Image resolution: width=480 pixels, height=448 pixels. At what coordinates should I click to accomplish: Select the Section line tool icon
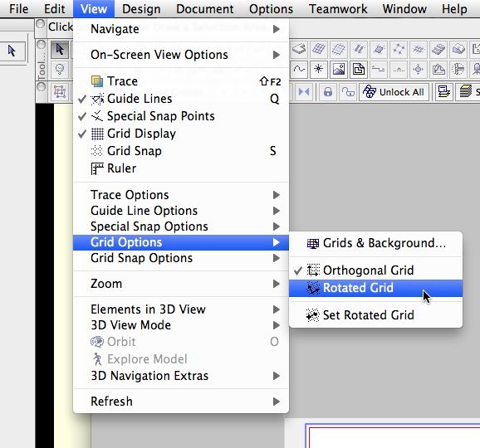[379, 69]
